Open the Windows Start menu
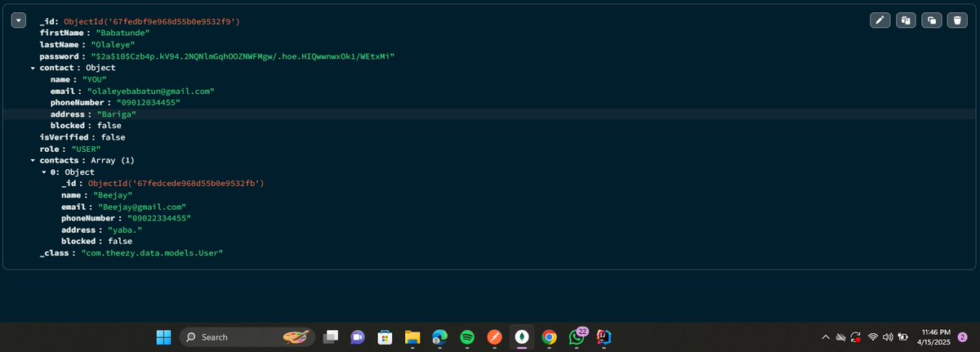980x352 pixels. (163, 336)
